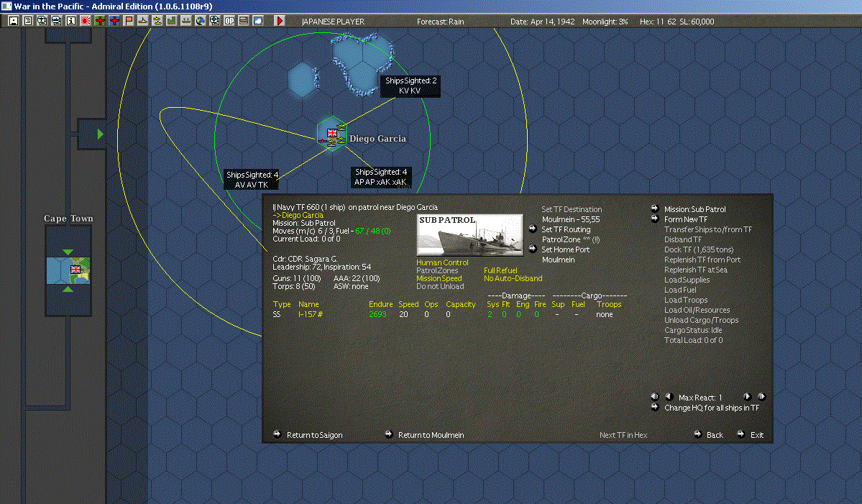Click Set TF Destination
862x504 pixels.
[x=572, y=209]
